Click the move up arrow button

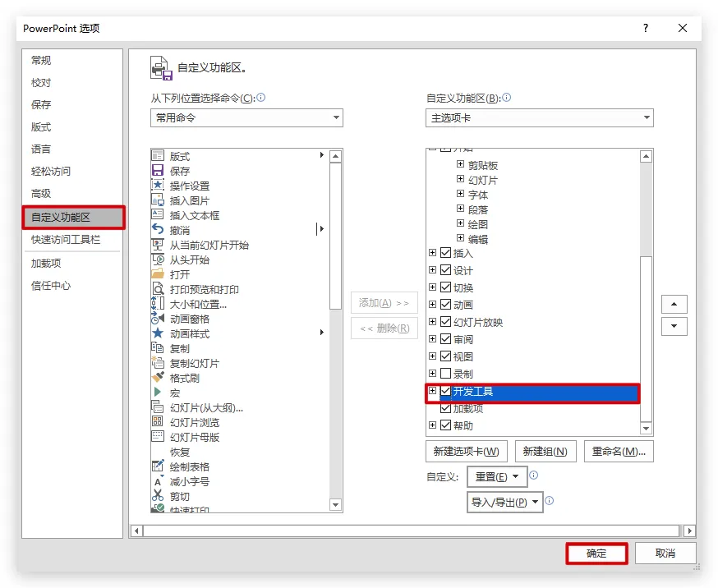pyautogui.click(x=674, y=305)
